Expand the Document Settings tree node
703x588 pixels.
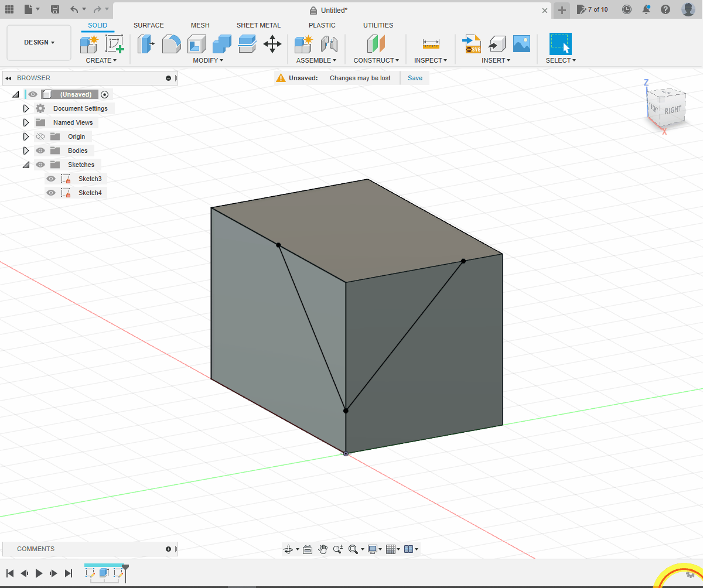tap(26, 108)
